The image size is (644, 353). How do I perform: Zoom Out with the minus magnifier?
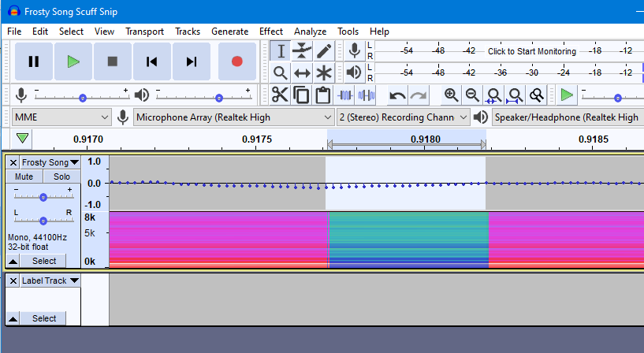tap(472, 95)
